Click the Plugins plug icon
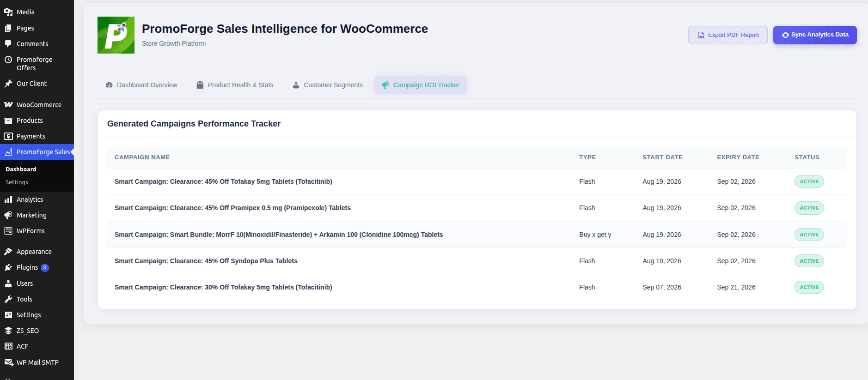This screenshot has width=868, height=380. (x=8, y=267)
